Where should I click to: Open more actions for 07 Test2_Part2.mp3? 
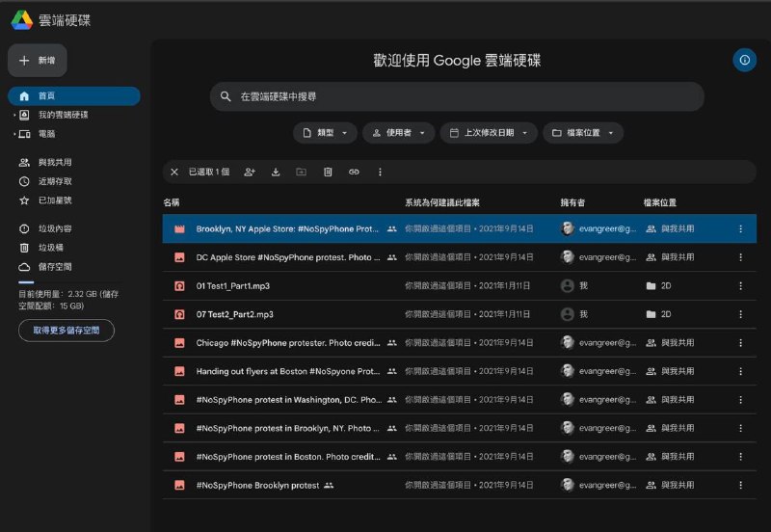tap(740, 314)
